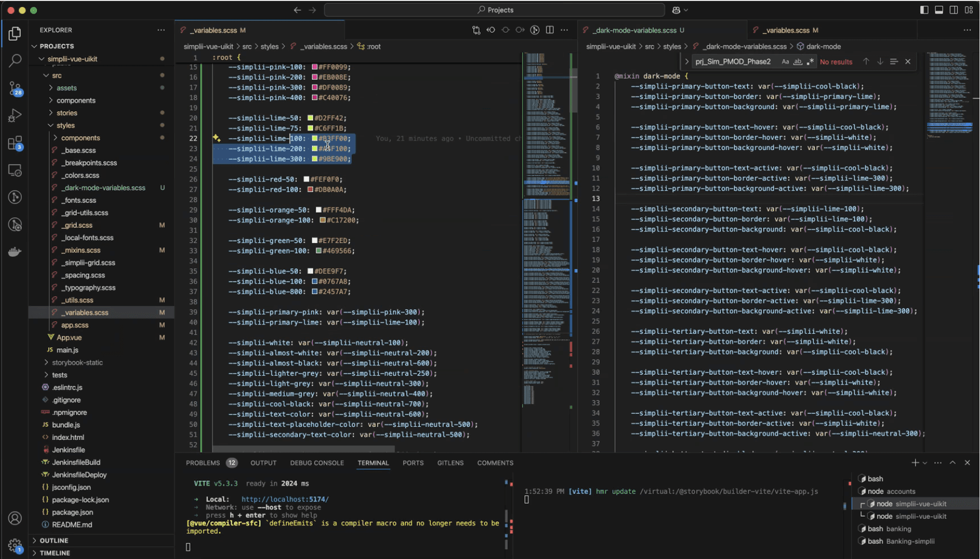Open the new terminal profile dropdown arrow

click(925, 463)
